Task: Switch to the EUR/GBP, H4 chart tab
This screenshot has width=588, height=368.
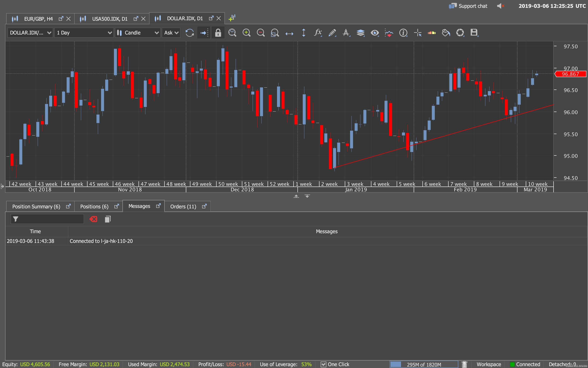Action: click(x=38, y=19)
